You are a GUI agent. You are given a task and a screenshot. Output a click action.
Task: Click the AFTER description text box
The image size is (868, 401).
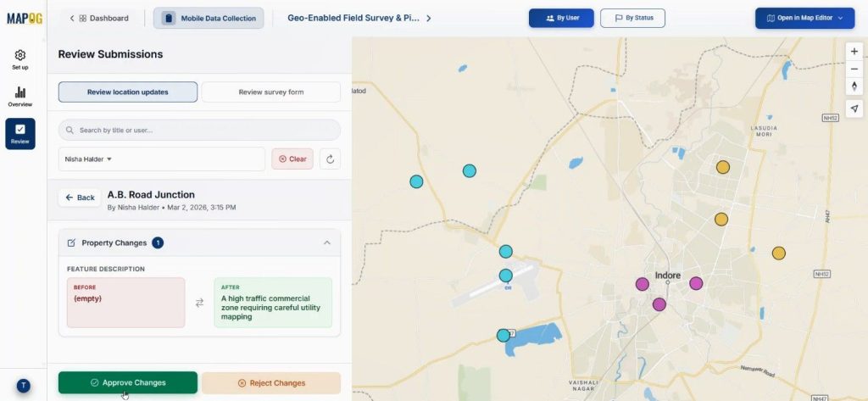point(273,303)
